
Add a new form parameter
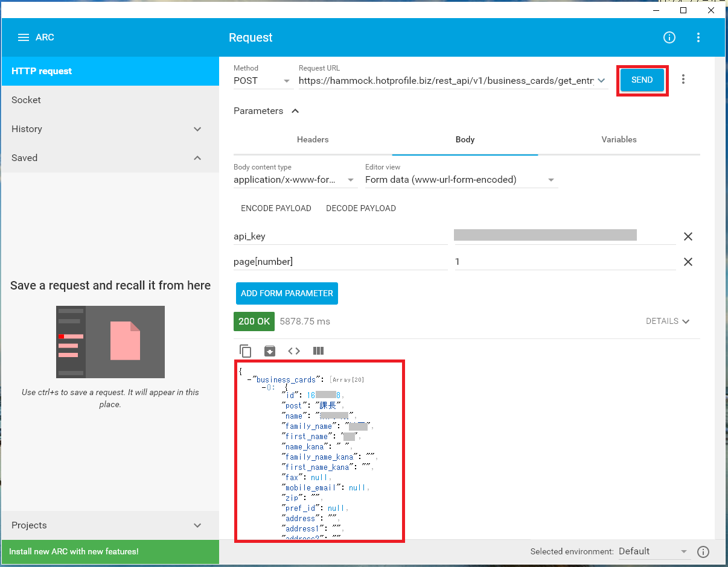click(287, 293)
